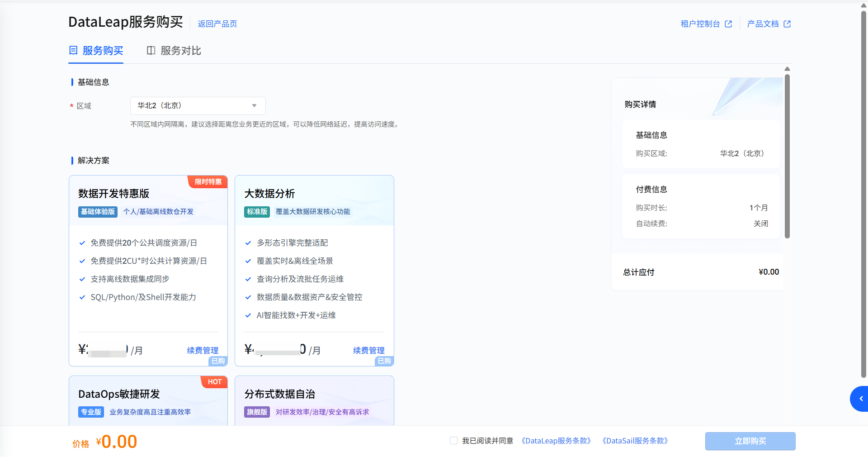
Task: Click 对研发效率/治理/安全有高诉求 description
Action: 322,412
